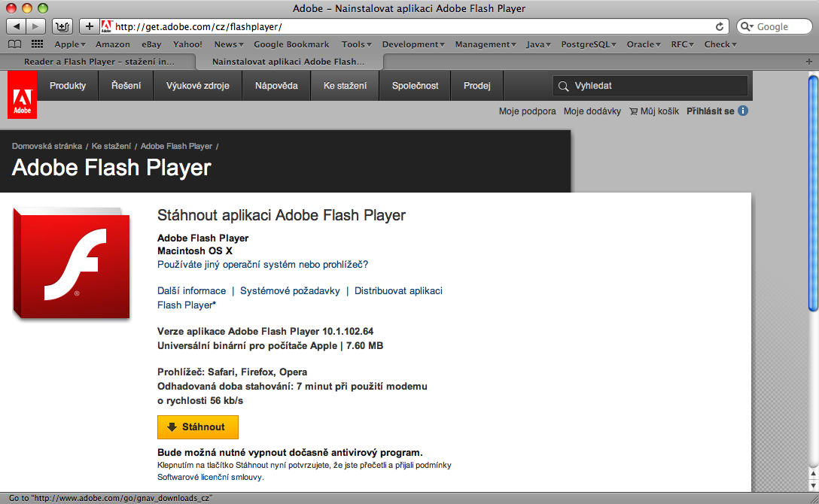Open the bookmarks library book icon
The height and width of the screenshot is (504, 819).
[14, 44]
